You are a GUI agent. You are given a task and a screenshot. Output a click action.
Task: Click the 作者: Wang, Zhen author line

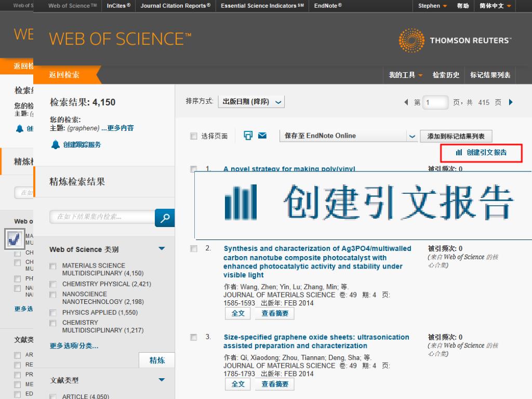click(x=286, y=287)
